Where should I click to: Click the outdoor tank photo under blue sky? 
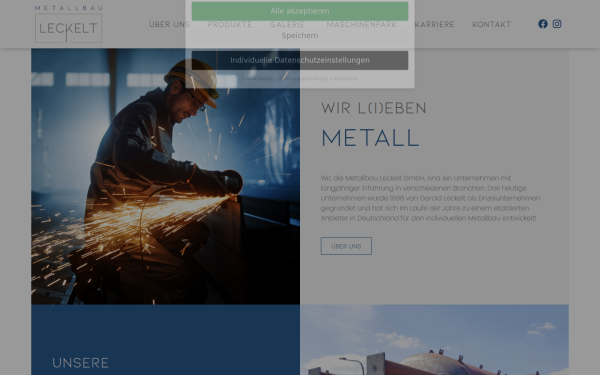434,340
